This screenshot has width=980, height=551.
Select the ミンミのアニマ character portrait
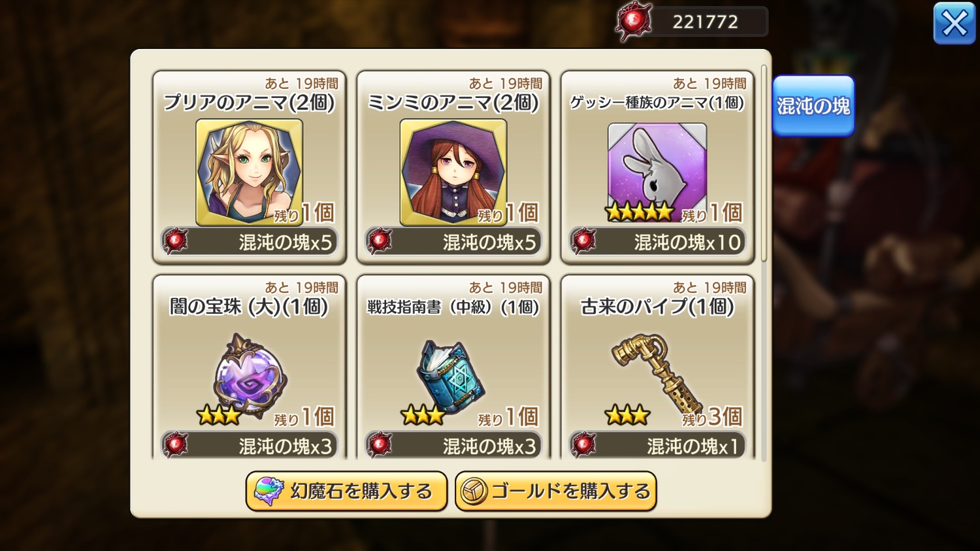pyautogui.click(x=453, y=172)
